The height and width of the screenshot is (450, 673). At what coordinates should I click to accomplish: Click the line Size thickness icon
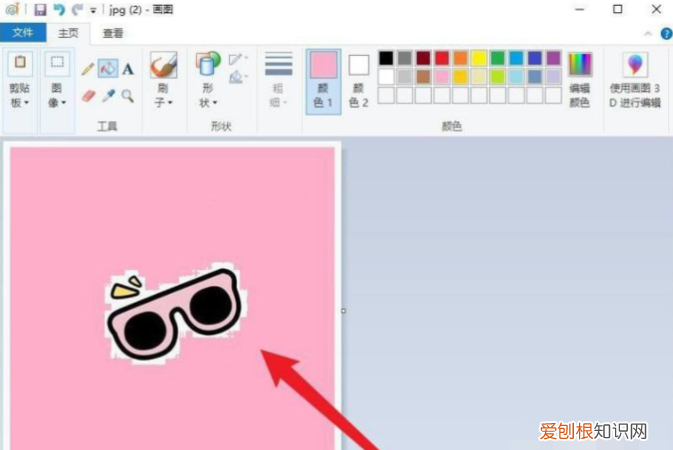[279, 64]
